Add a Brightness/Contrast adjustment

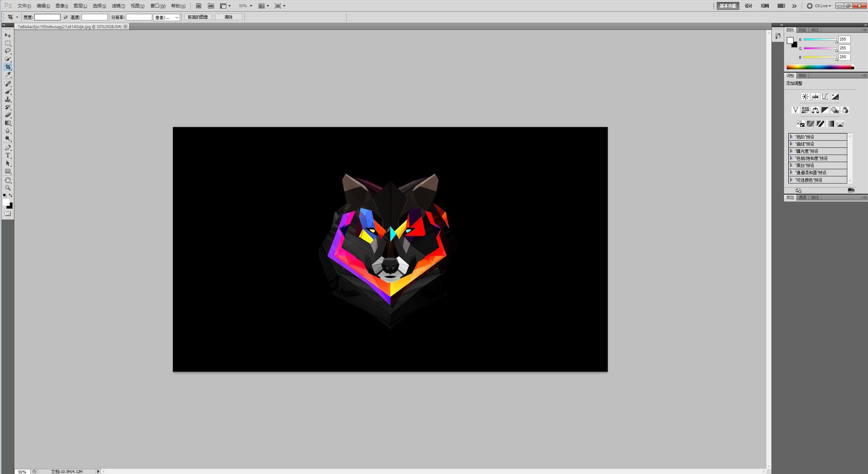805,97
